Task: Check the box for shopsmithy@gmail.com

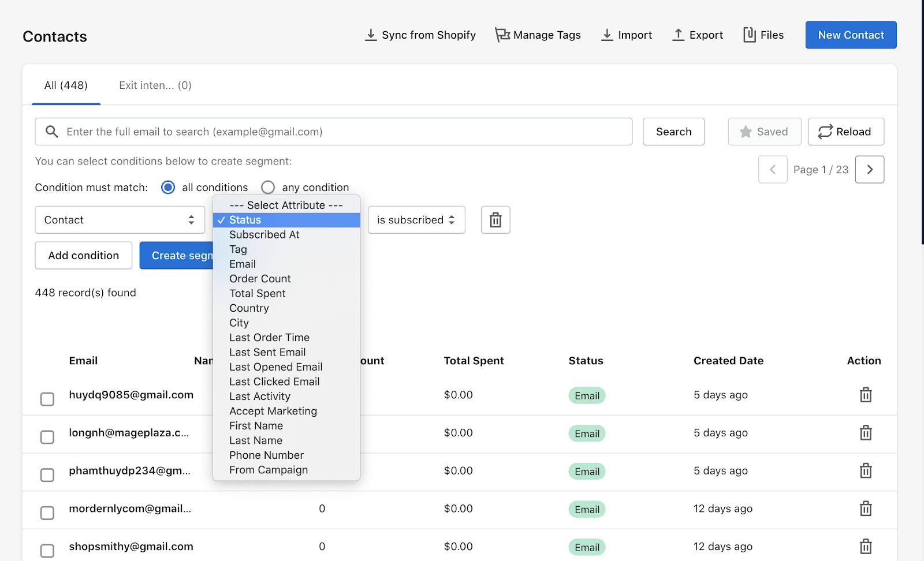Action: pos(47,551)
